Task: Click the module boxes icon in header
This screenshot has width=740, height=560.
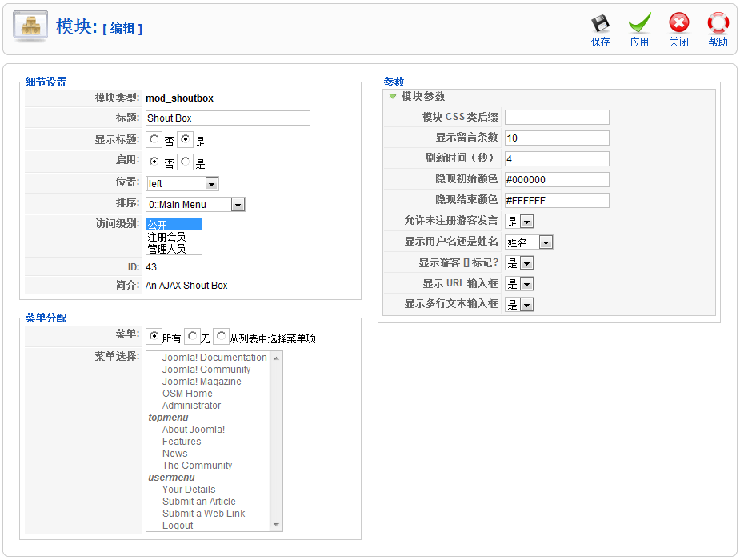Action: (30, 26)
